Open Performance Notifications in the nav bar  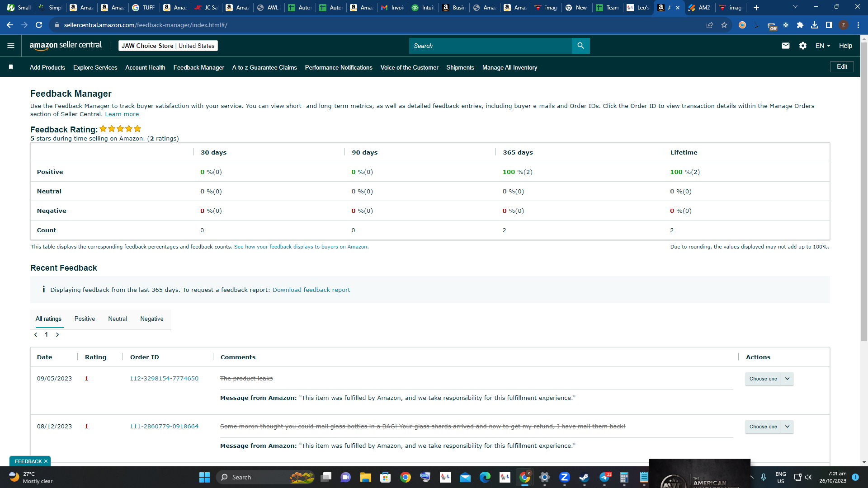pos(339,67)
